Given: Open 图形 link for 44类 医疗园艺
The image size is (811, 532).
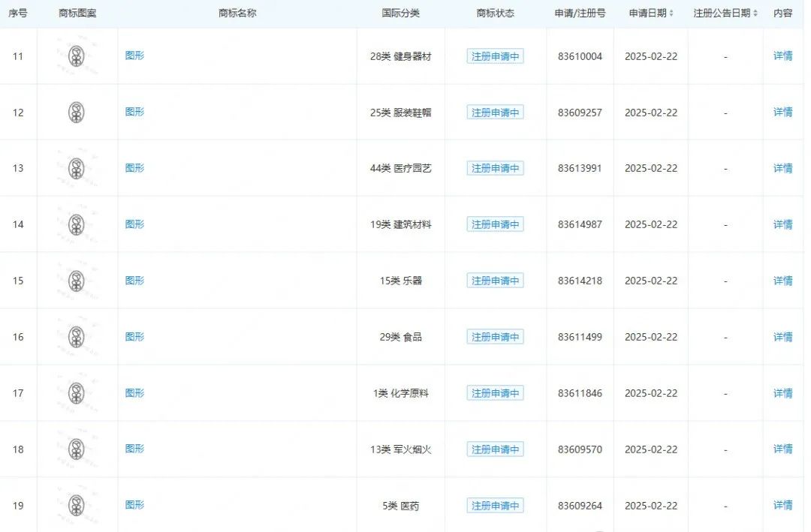Looking at the screenshot, I should coord(134,167).
